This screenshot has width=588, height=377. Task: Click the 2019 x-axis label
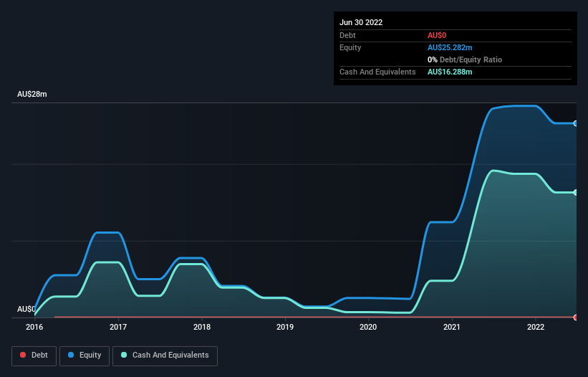click(x=285, y=327)
